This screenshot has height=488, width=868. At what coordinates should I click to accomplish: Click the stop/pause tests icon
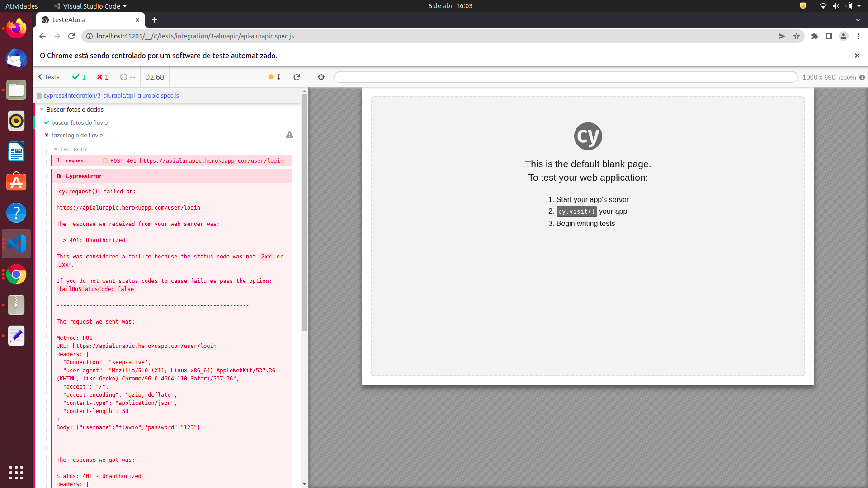271,77
